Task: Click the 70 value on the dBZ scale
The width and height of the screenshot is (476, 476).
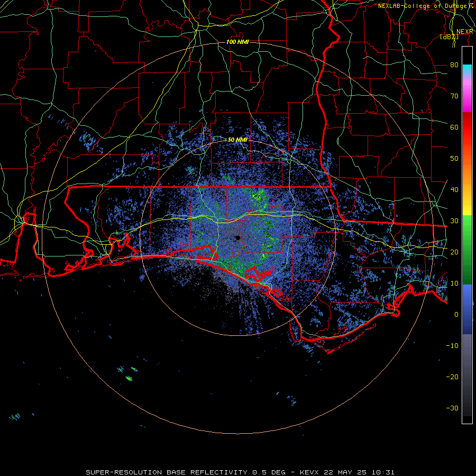Action: click(454, 96)
